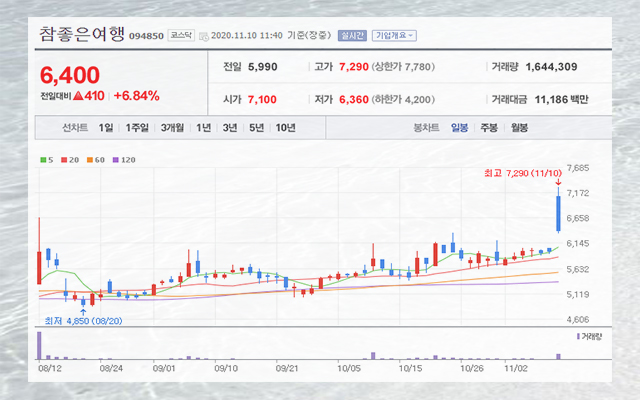
Task: Click the stock code 094850
Action: pyautogui.click(x=146, y=36)
